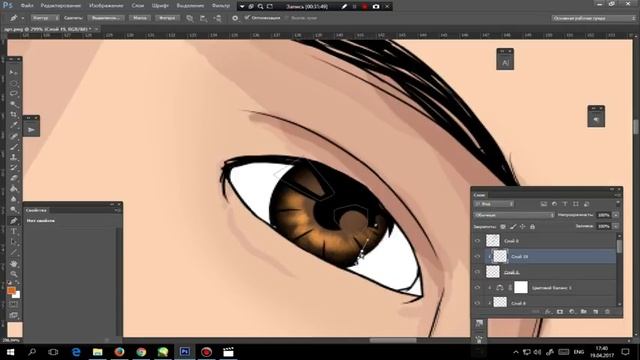Show hidden system tray icons
This screenshot has width=640, height=360.
(x=516, y=352)
